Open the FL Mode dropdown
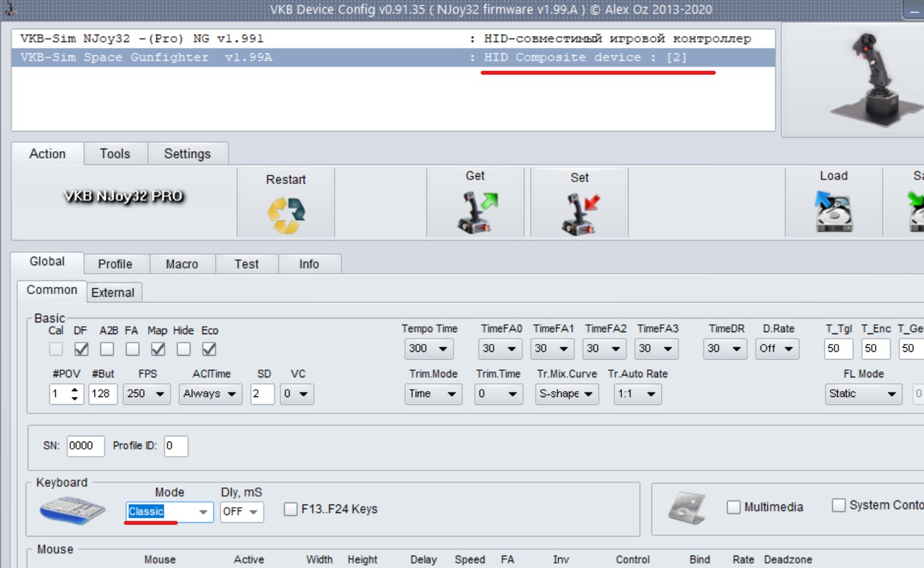This screenshot has width=924, height=568. point(863,394)
